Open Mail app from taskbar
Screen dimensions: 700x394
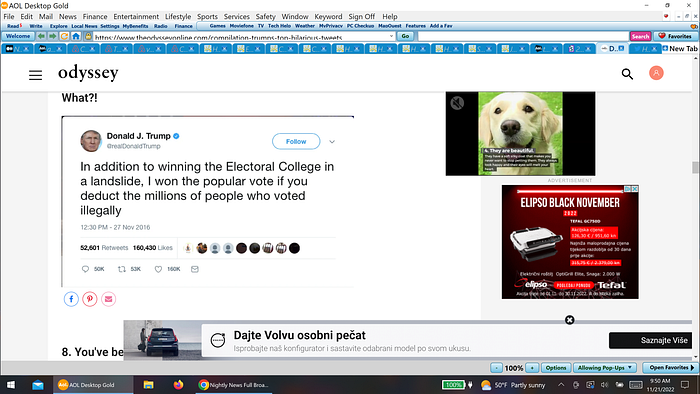[38, 385]
